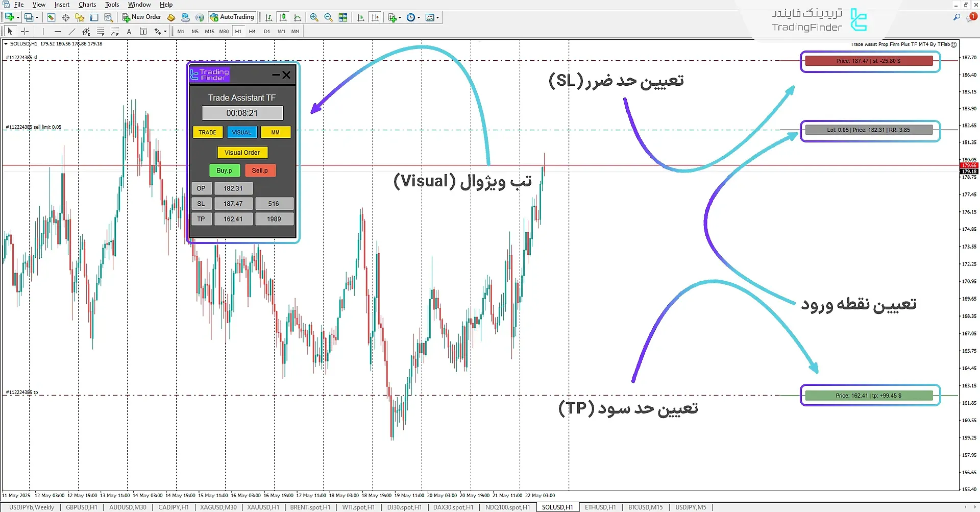Click the Visual Order button

pos(242,153)
